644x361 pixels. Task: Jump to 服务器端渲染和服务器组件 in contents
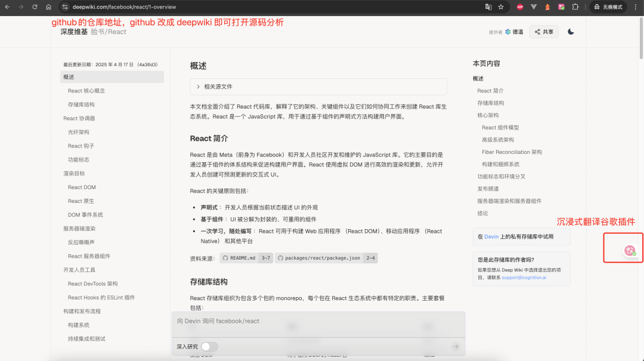(x=509, y=201)
